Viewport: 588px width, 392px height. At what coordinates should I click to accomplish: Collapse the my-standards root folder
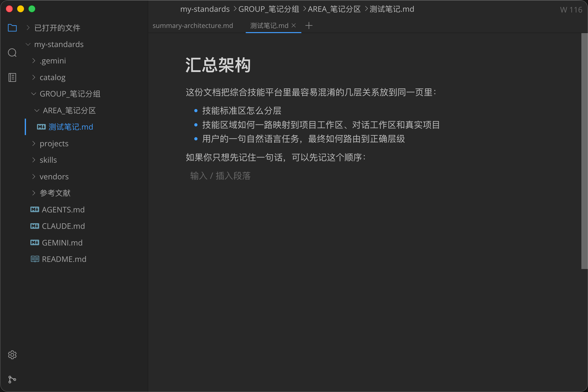[28, 44]
